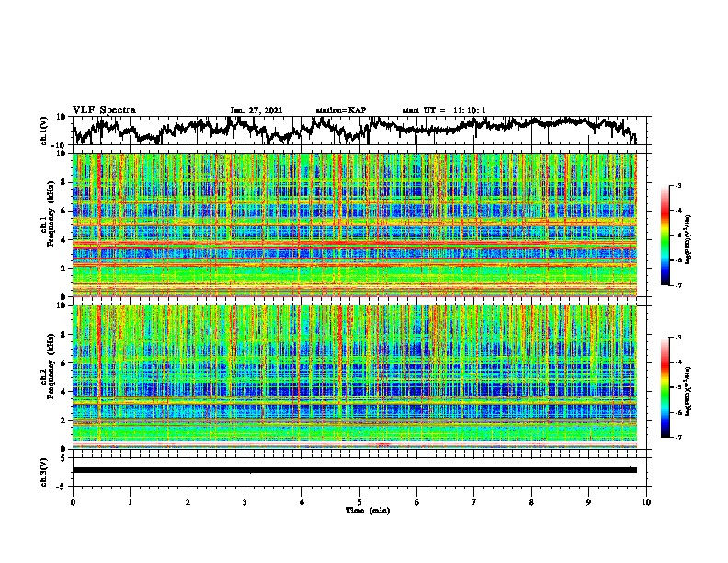Click time axis tick label 5
Viewport: 728px width, 563px height.
tap(359, 502)
